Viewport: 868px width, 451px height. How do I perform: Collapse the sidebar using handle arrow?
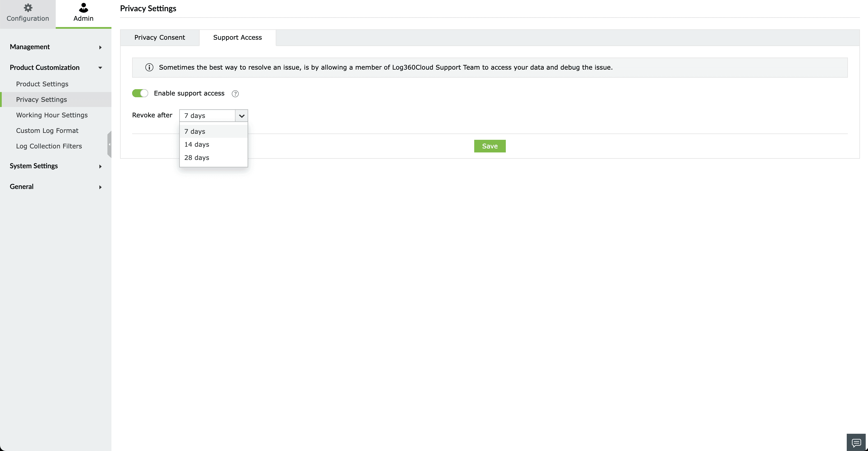tap(109, 144)
